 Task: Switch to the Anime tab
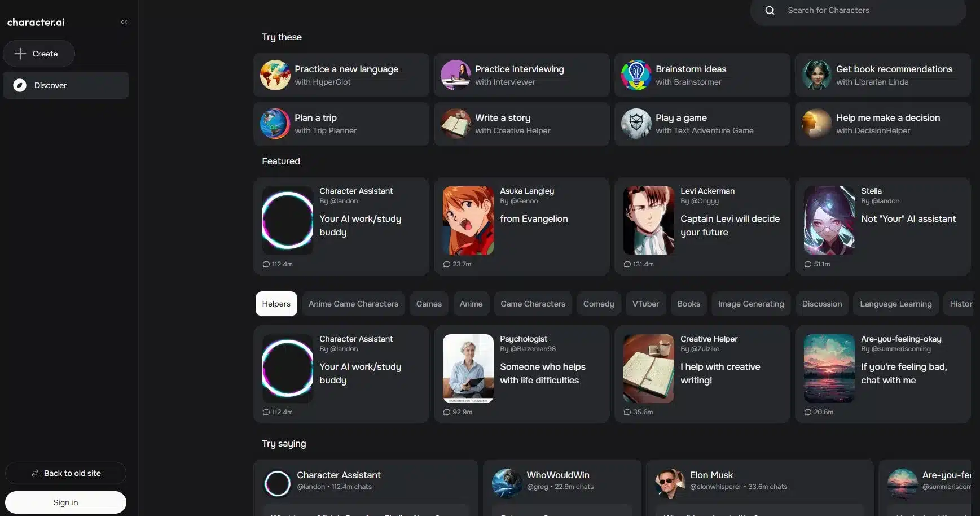[471, 304]
